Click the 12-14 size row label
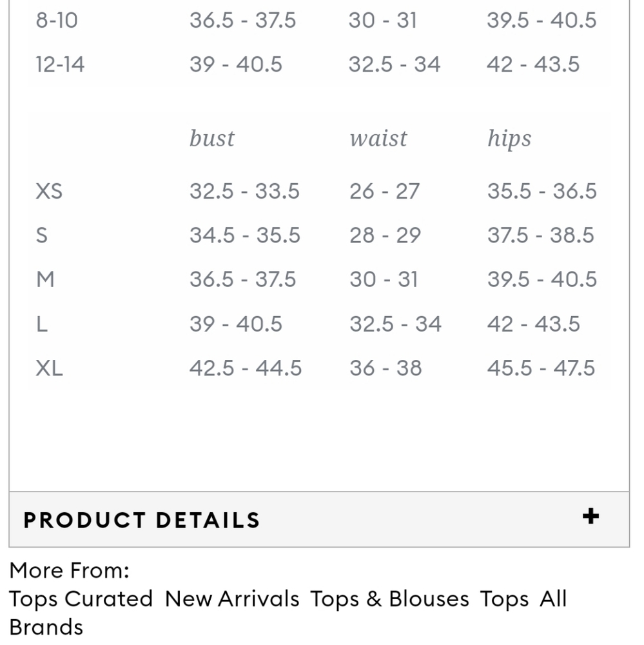The width and height of the screenshot is (644, 645). 60,64
